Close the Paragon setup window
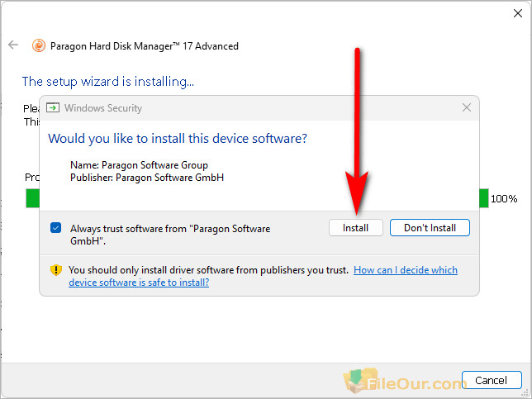The width and height of the screenshot is (532, 399). [x=518, y=13]
